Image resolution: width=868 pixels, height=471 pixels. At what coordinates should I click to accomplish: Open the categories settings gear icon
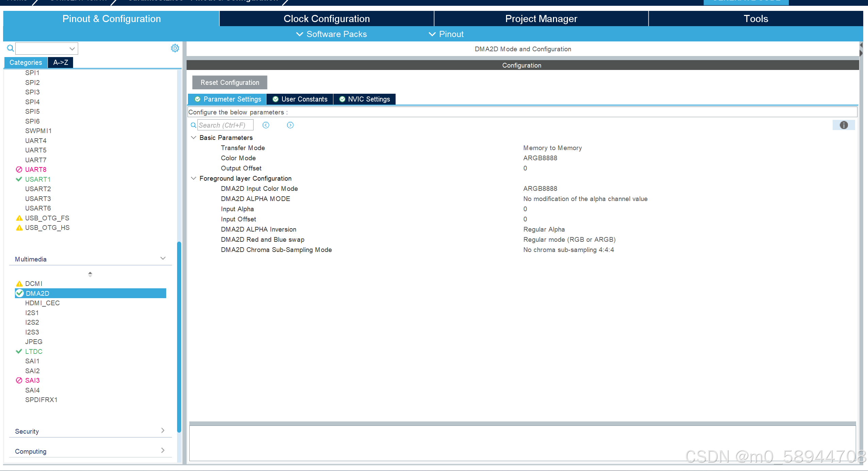(175, 48)
